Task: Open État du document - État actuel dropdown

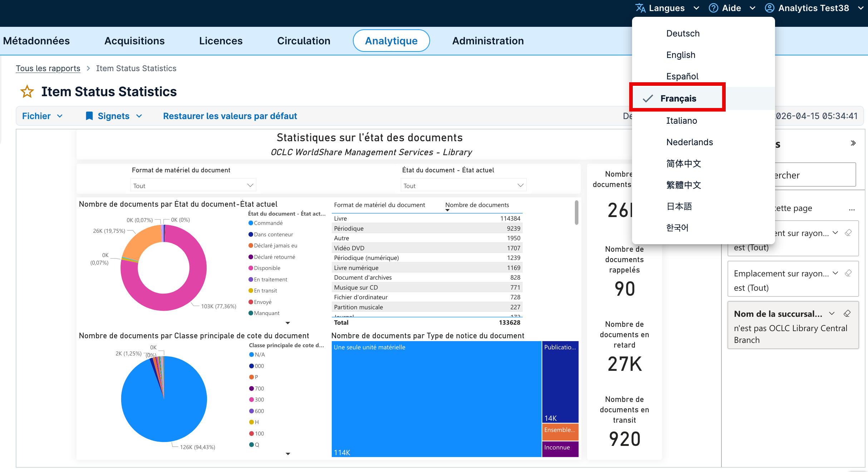Action: click(x=463, y=185)
